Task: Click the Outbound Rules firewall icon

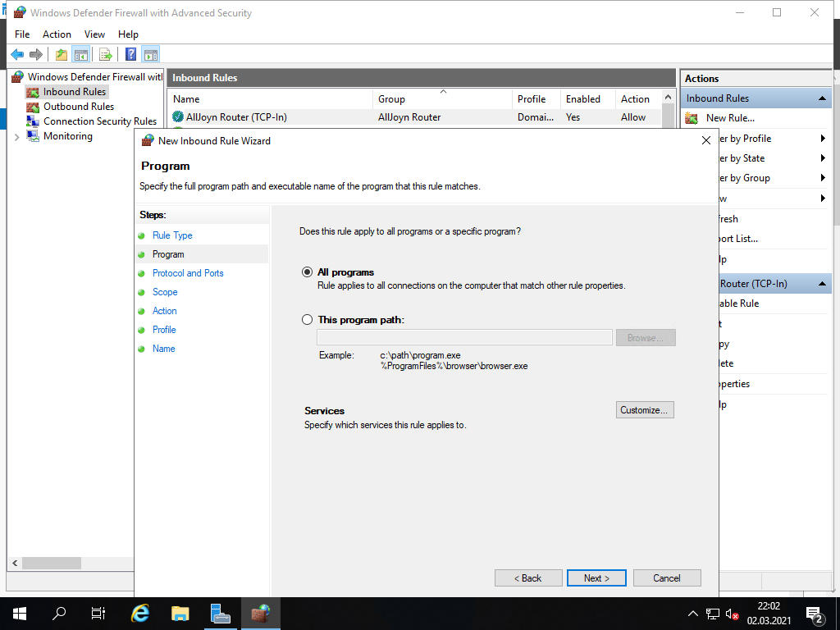Action: 33,107
